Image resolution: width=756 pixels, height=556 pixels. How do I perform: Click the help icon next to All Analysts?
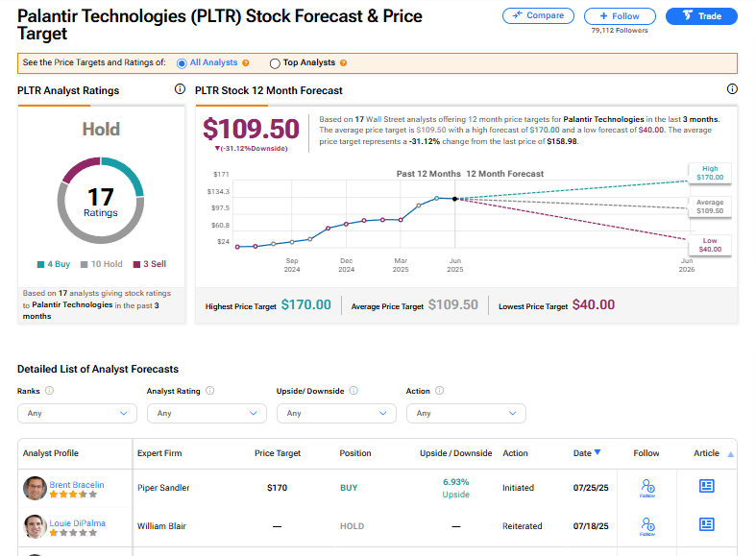(246, 63)
